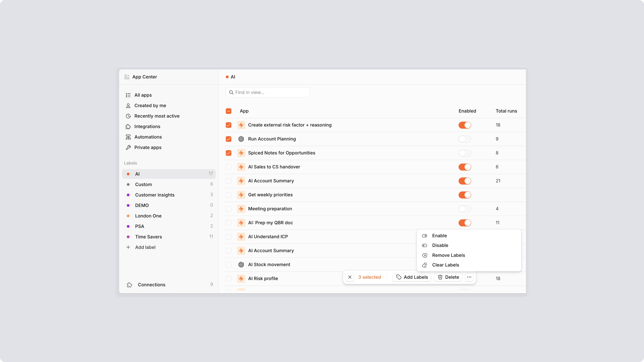Open the three-dot more actions menu
The height and width of the screenshot is (362, 644).
(x=469, y=277)
